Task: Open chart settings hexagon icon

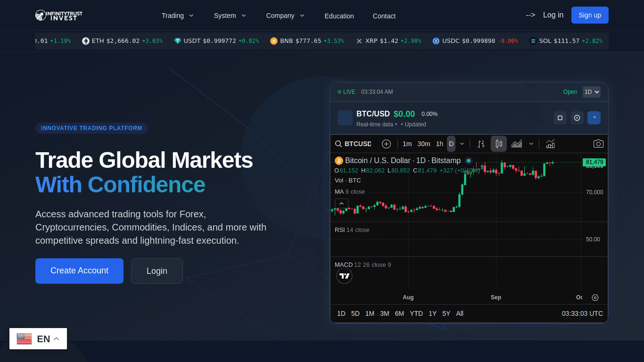Action: (595, 297)
